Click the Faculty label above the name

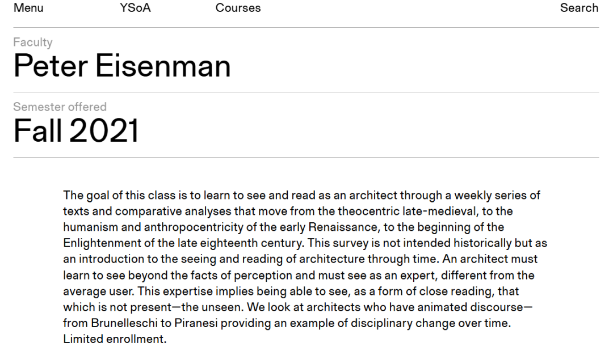33,42
